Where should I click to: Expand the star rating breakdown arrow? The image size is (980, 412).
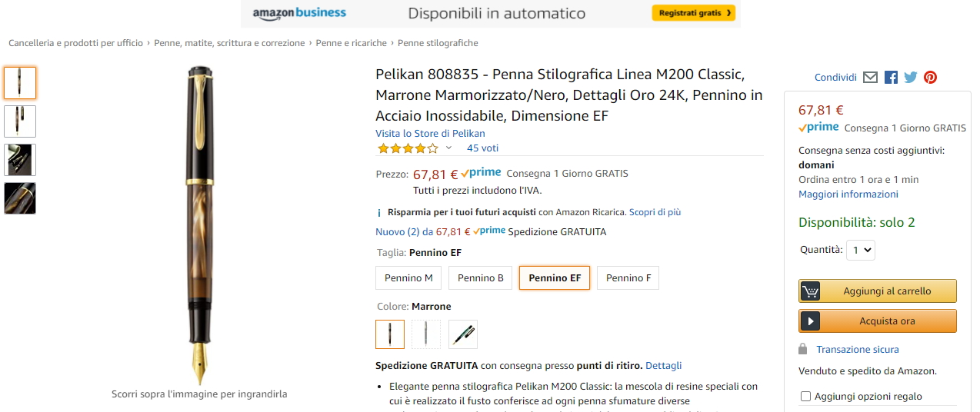coord(448,148)
